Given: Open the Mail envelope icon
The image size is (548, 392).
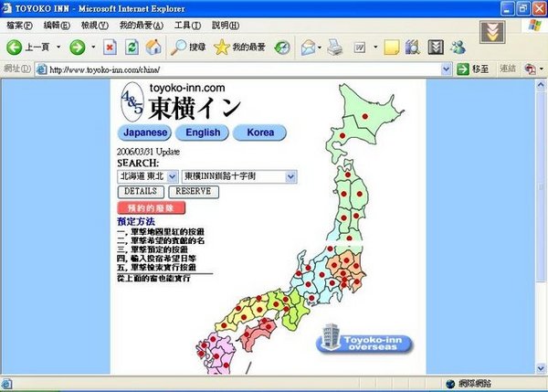Looking at the screenshot, I should [x=308, y=48].
